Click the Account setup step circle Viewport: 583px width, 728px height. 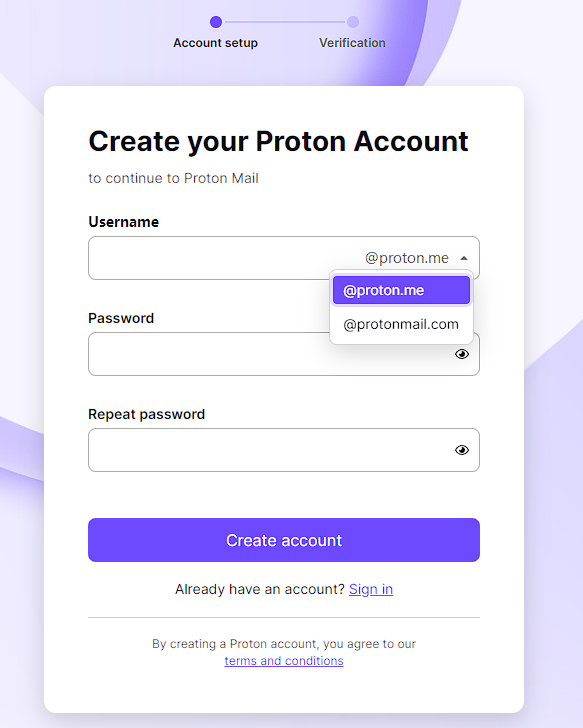click(216, 22)
